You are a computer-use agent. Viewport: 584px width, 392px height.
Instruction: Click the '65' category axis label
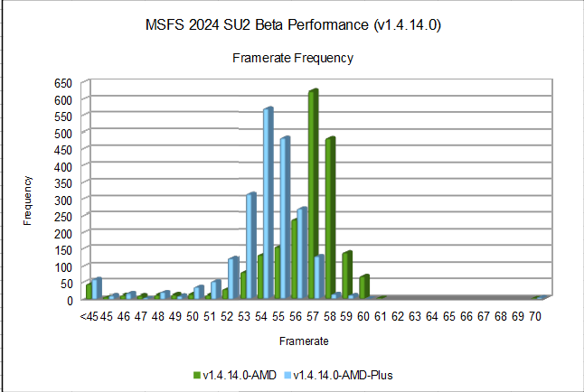(x=449, y=316)
